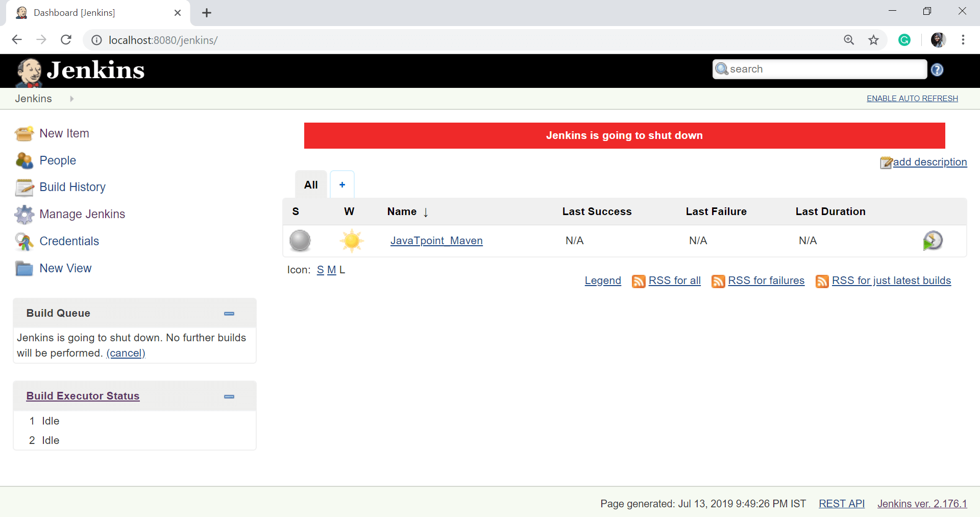Screen dimensions: 980x517
Task: Click ENABLE AUTO REFRESH link
Action: click(912, 99)
